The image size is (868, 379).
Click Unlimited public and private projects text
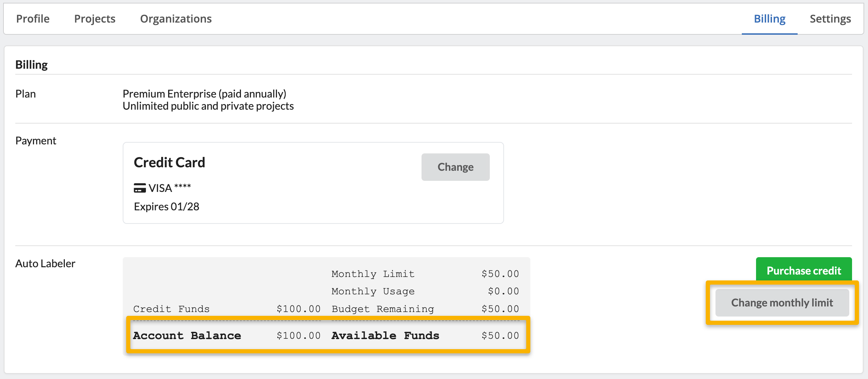(208, 106)
